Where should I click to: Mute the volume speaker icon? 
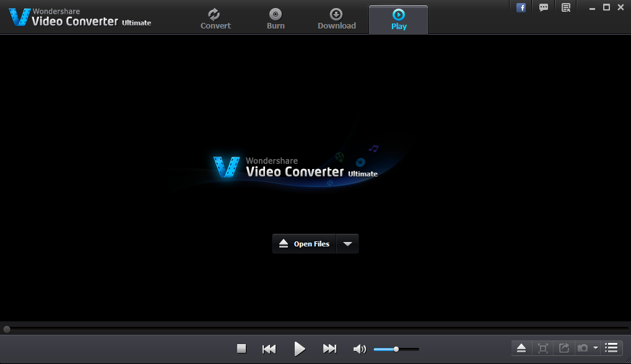pos(360,349)
